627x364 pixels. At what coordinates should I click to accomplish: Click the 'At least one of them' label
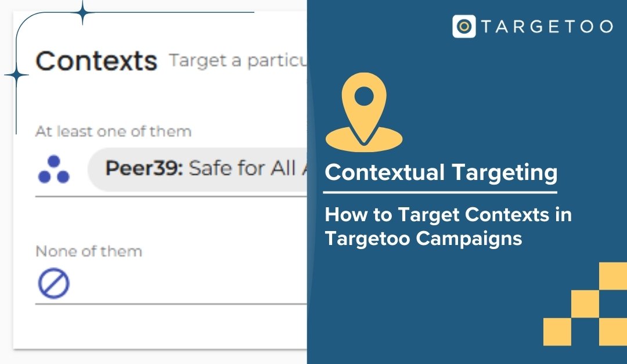coord(113,131)
